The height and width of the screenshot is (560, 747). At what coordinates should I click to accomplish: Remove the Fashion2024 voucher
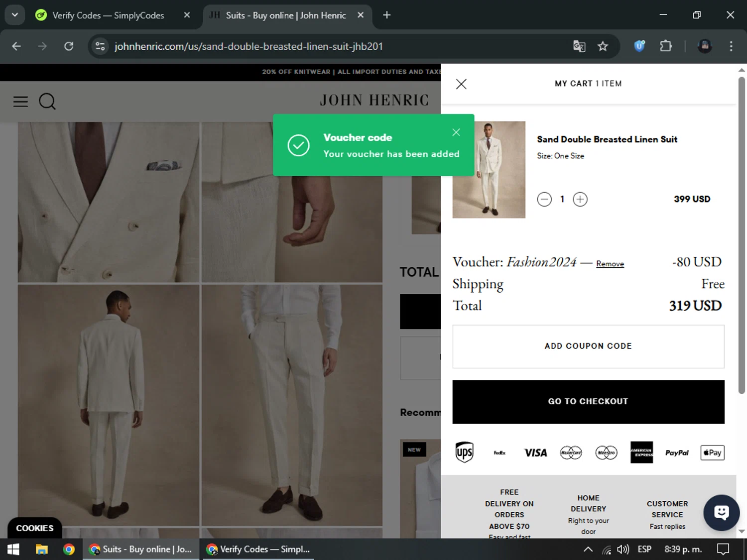[610, 264]
